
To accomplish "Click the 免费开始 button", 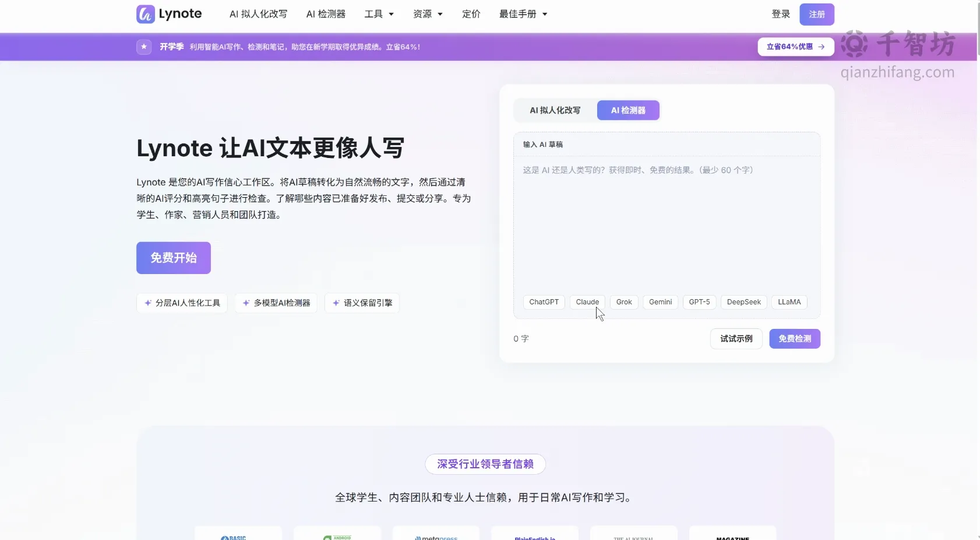I will [x=174, y=258].
